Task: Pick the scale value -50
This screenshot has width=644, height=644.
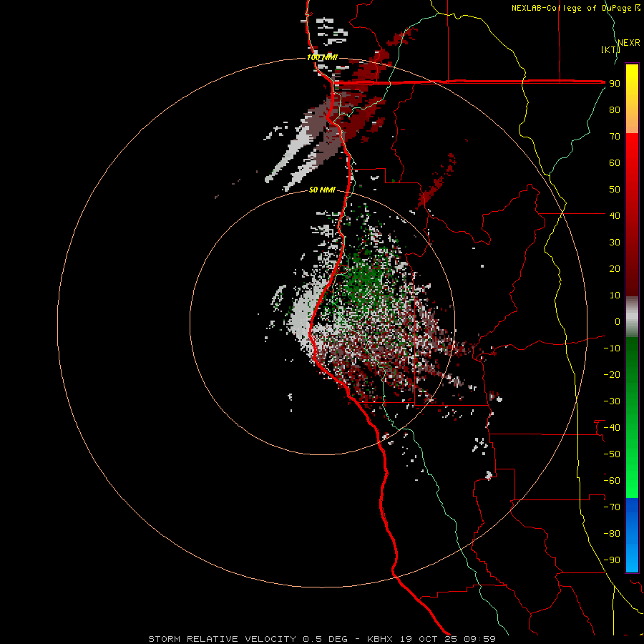Action: click(x=612, y=454)
